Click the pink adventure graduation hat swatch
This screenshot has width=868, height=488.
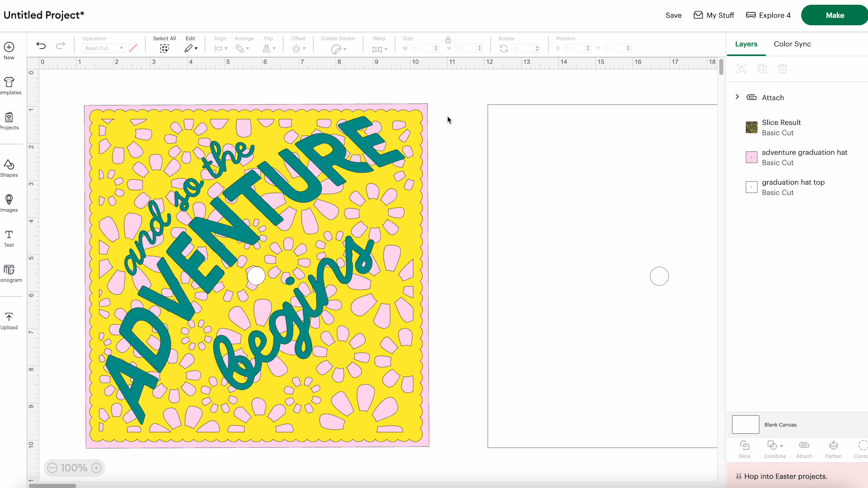[751, 157]
